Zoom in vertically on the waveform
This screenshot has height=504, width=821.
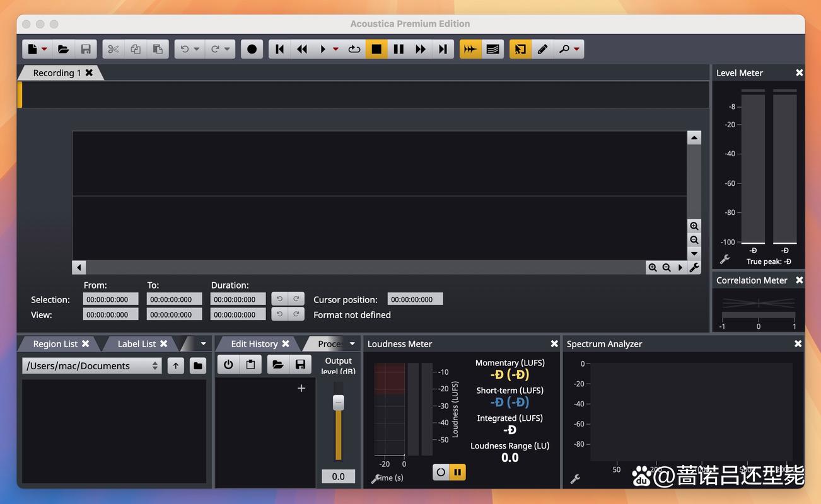click(x=694, y=226)
